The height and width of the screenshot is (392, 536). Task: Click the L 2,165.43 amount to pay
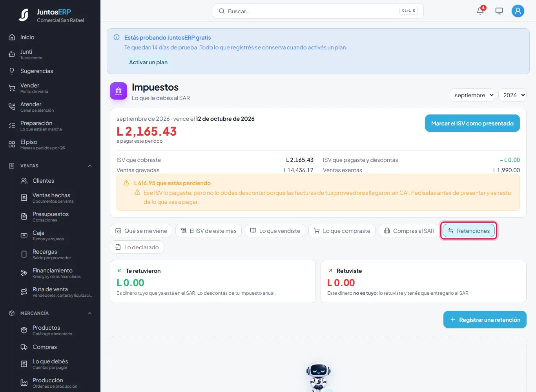point(147,131)
